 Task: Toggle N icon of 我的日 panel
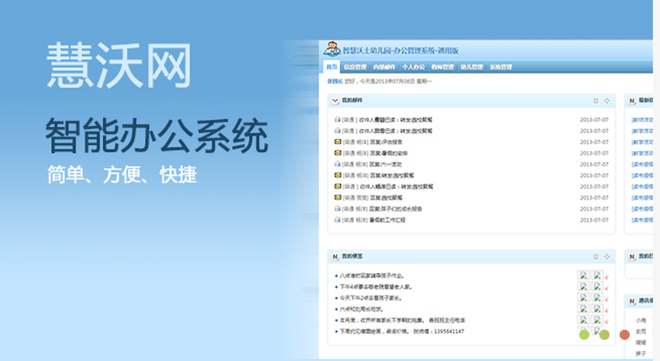[632, 257]
